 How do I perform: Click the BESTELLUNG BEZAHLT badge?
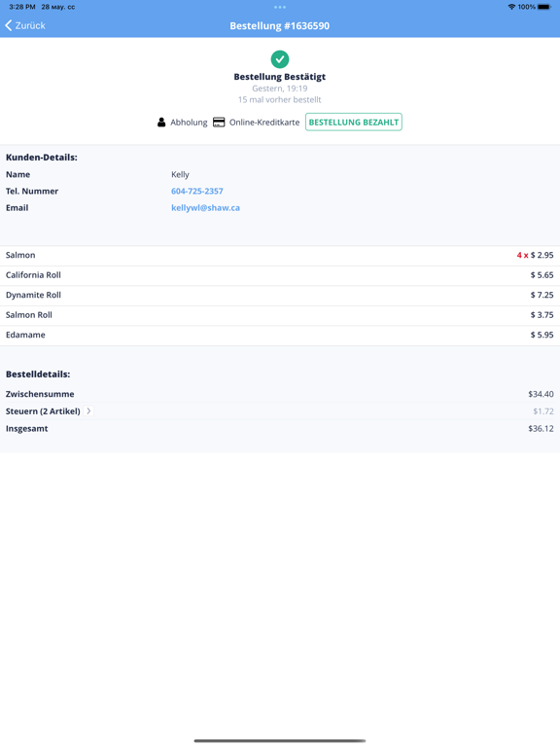354,122
